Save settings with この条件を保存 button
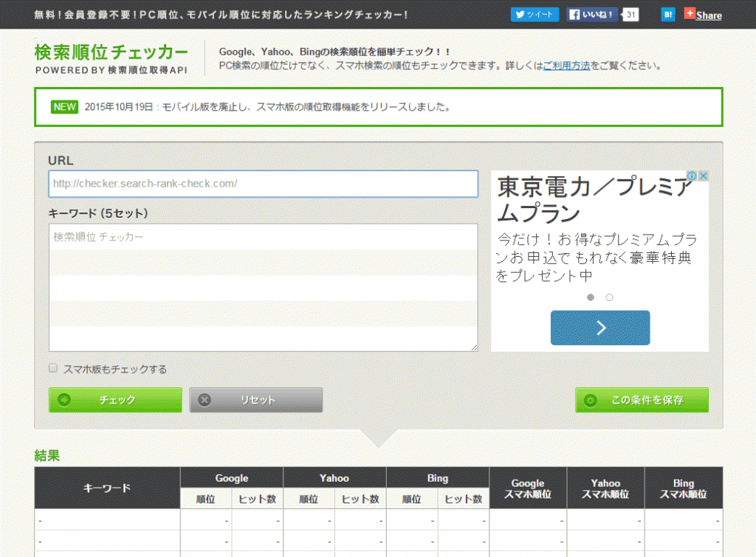Viewport: 756px width, 557px height. coord(641,400)
